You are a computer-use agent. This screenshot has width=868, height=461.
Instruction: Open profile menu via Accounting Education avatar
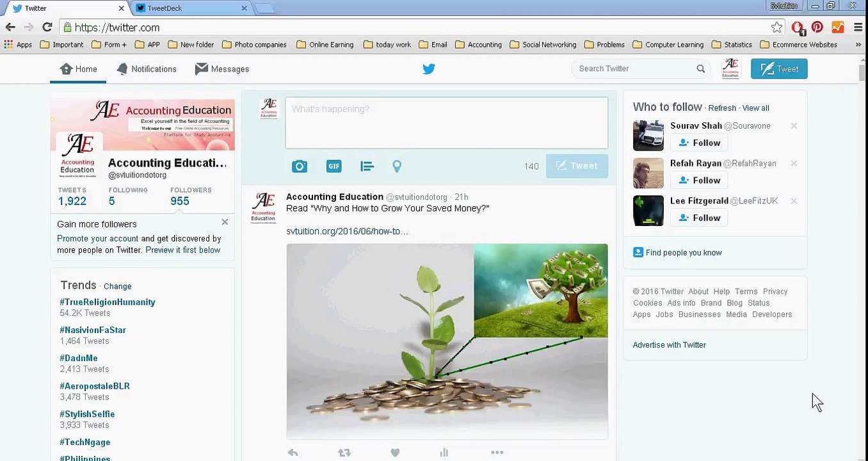(x=730, y=69)
